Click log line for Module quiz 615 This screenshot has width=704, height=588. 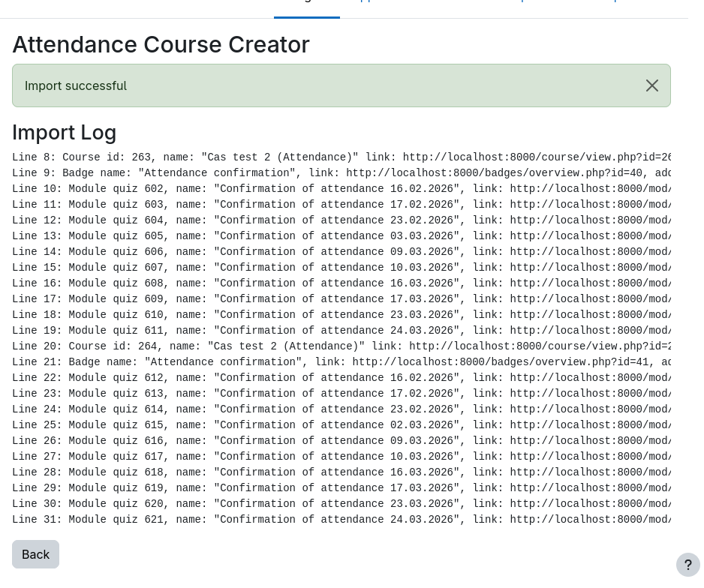(x=341, y=424)
